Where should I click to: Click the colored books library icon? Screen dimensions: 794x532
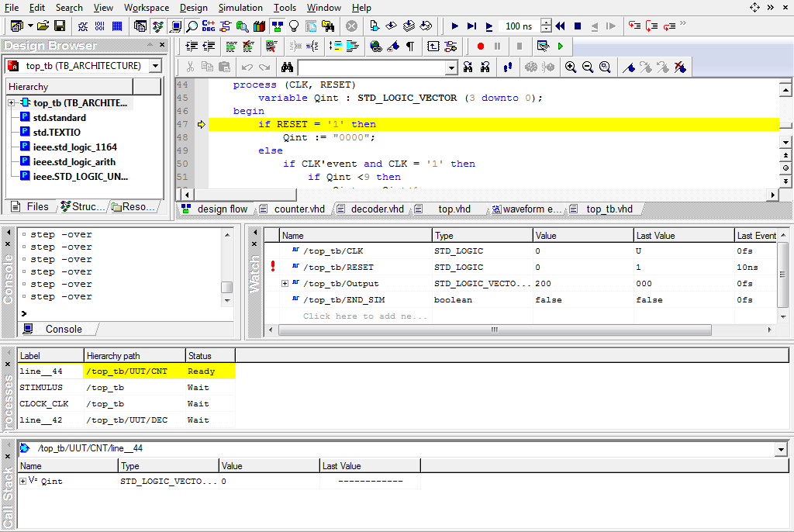pyautogui.click(x=259, y=26)
